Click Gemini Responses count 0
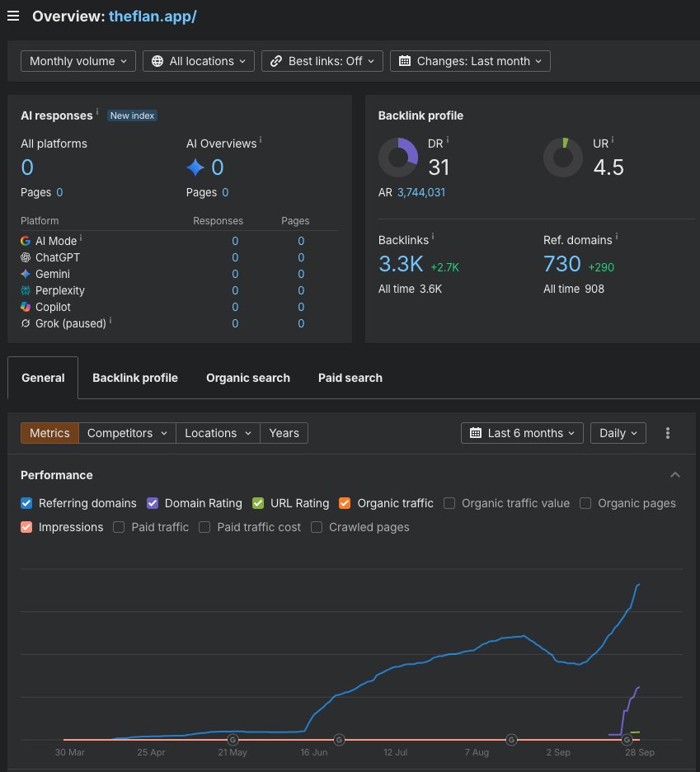Screen dimensions: 700x772 235,274
